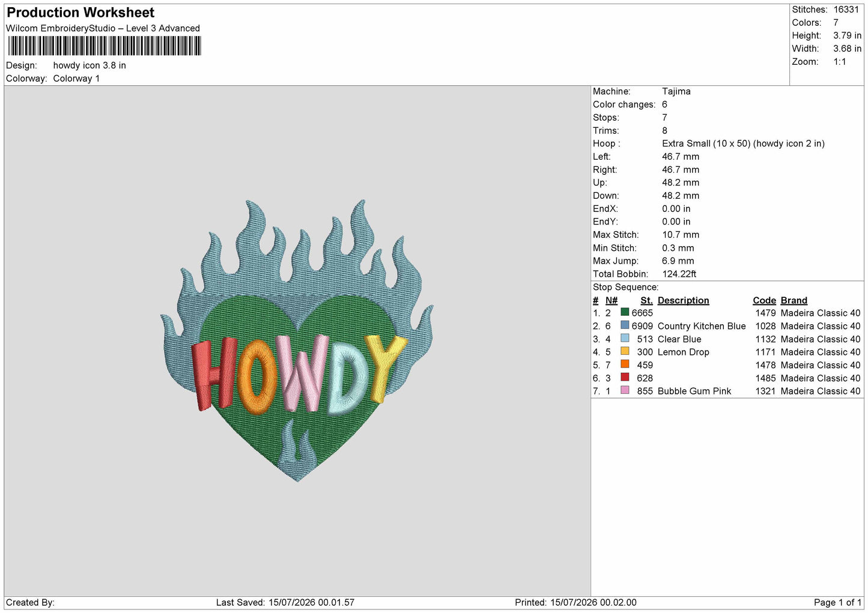This screenshot has height=613, width=868.
Task: Click the Zoom value 1:1
Action: [x=839, y=62]
